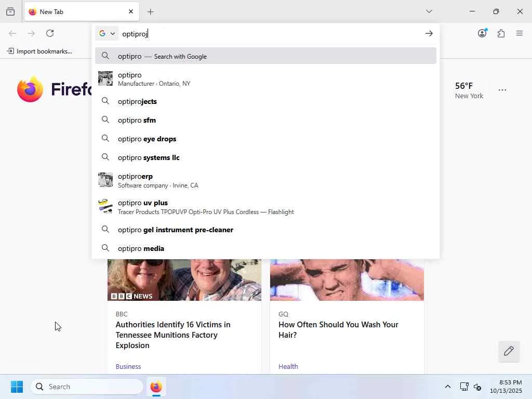Open the Extensions puzzle icon
Screen dimensions: 532x399
(501, 33)
